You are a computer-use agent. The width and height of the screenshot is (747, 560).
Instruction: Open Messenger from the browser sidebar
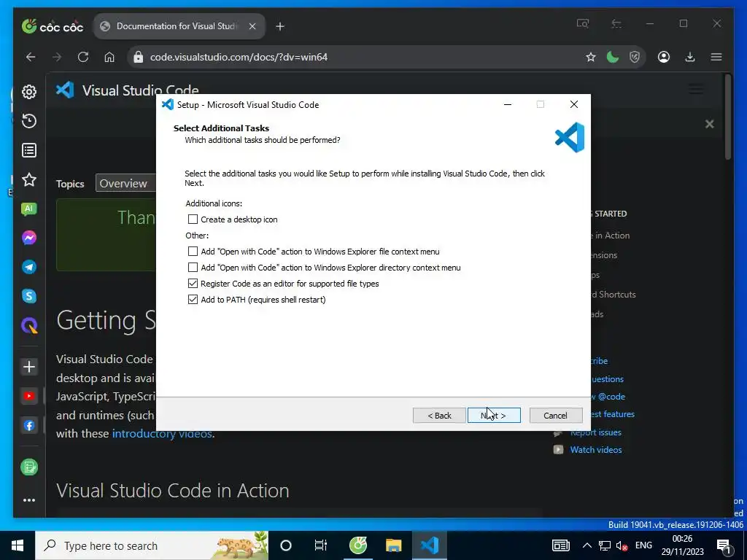coord(29,238)
